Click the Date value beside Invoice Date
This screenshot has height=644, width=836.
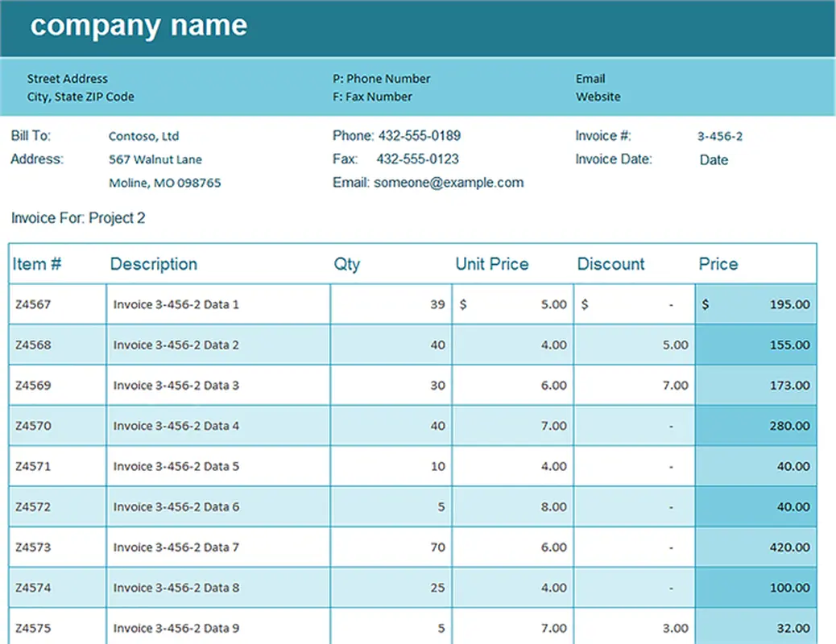tap(713, 160)
